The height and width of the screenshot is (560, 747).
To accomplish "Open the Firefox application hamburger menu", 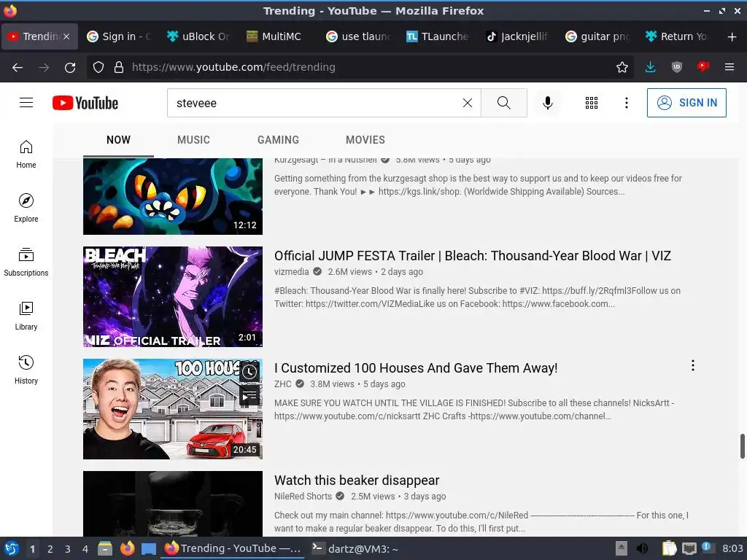I will (x=729, y=67).
